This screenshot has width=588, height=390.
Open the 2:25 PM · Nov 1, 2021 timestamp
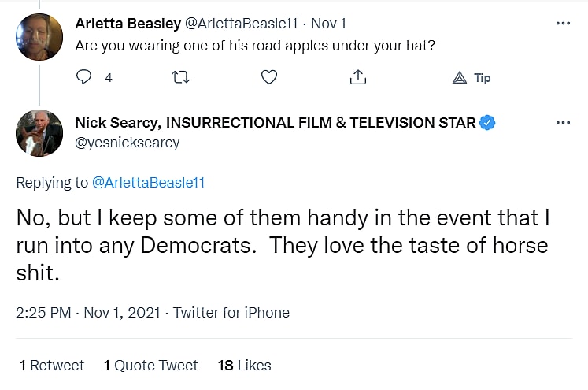tap(87, 313)
